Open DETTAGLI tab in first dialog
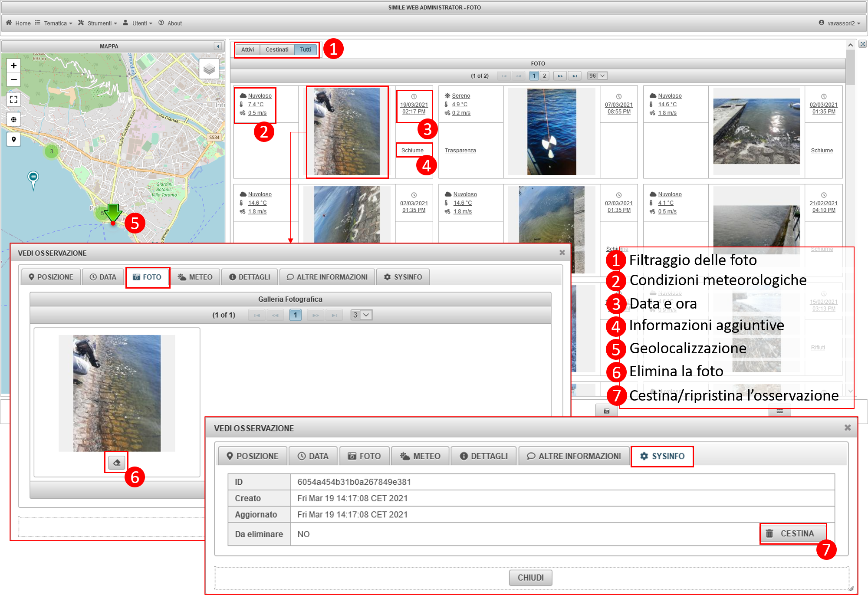Screen dimensions: 868x595 click(x=250, y=277)
